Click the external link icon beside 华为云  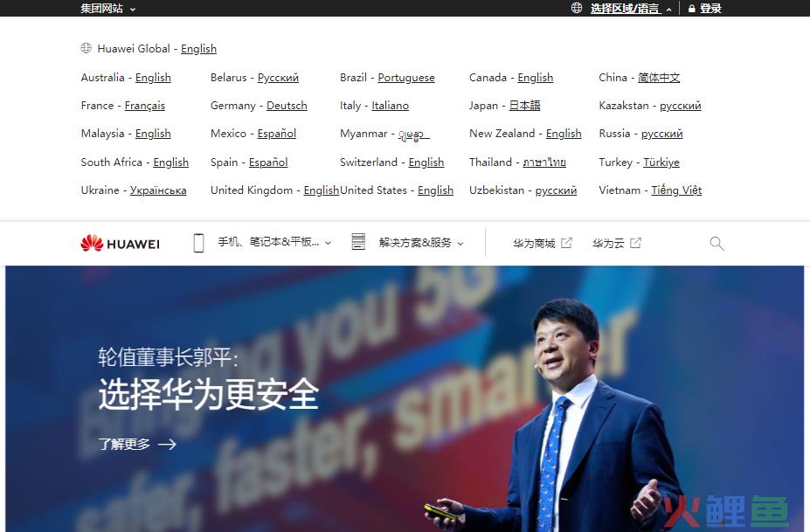click(635, 243)
